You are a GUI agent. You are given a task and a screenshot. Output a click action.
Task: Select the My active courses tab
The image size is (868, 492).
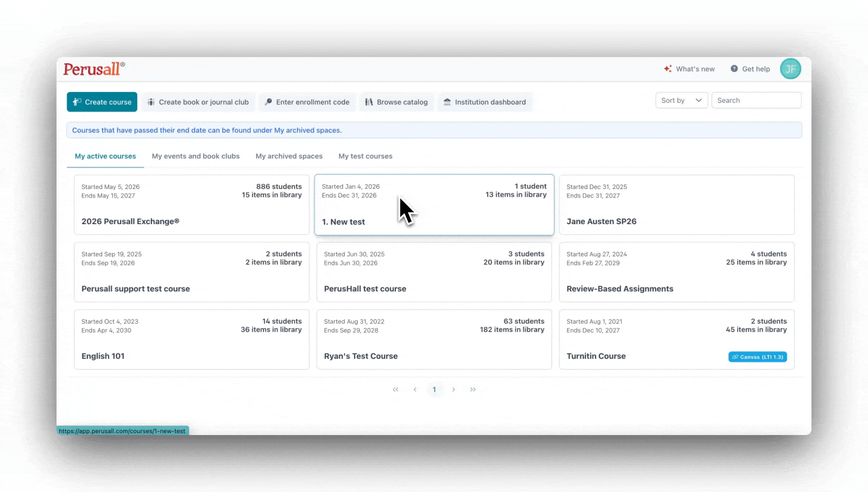click(x=105, y=156)
